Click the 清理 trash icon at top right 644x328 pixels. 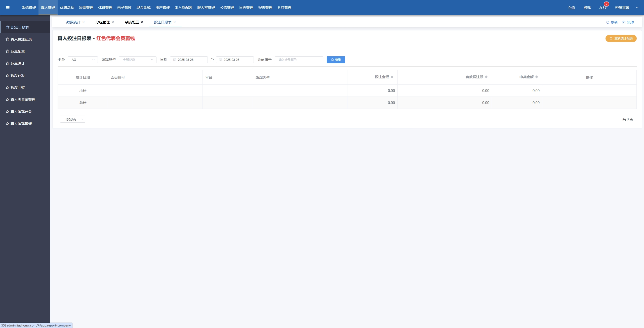point(624,22)
